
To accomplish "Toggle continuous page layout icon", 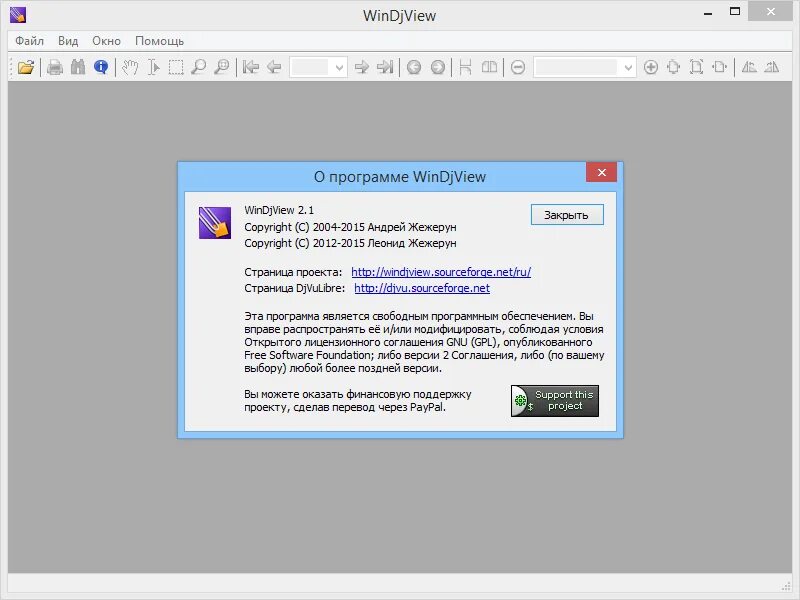I will (x=465, y=67).
